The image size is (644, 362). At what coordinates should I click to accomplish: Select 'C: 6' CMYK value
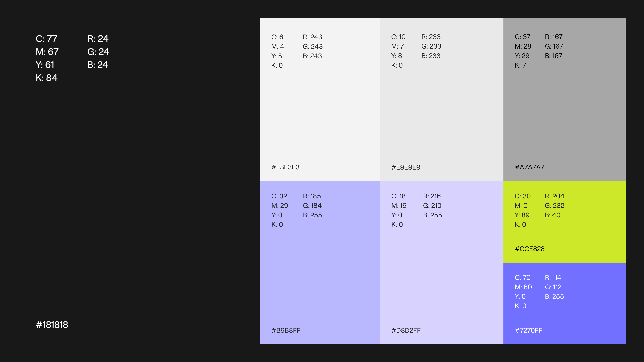(x=277, y=37)
